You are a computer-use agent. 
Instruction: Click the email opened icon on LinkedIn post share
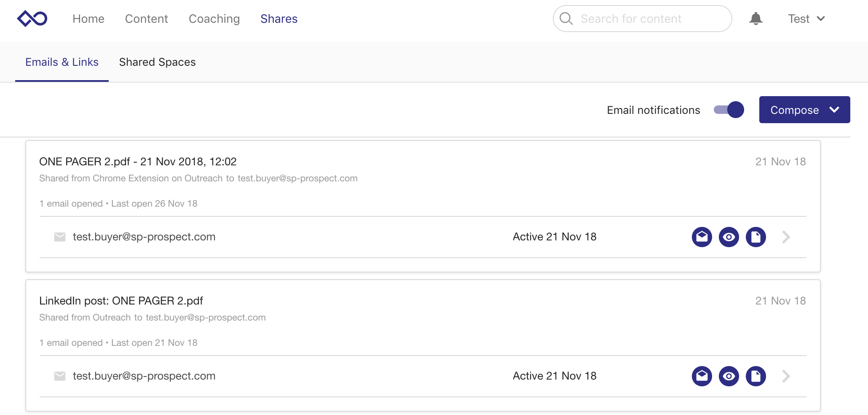[x=702, y=376]
